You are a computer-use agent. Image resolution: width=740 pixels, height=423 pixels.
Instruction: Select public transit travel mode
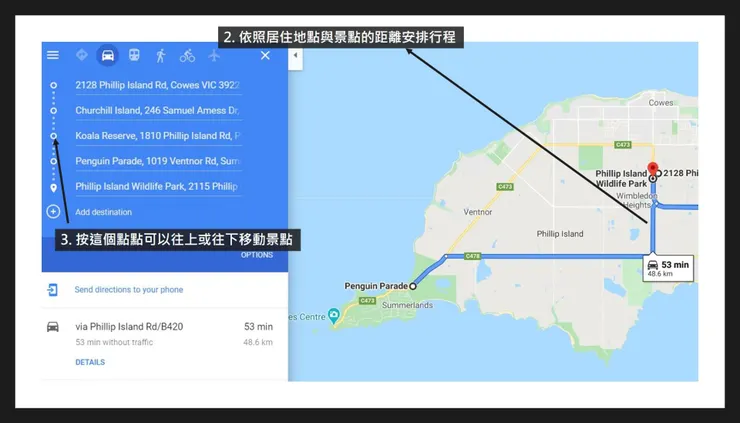click(x=134, y=55)
